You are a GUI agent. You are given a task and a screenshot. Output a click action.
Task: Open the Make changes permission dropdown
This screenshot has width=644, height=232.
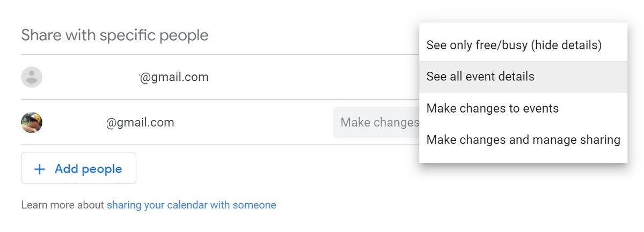(x=377, y=123)
